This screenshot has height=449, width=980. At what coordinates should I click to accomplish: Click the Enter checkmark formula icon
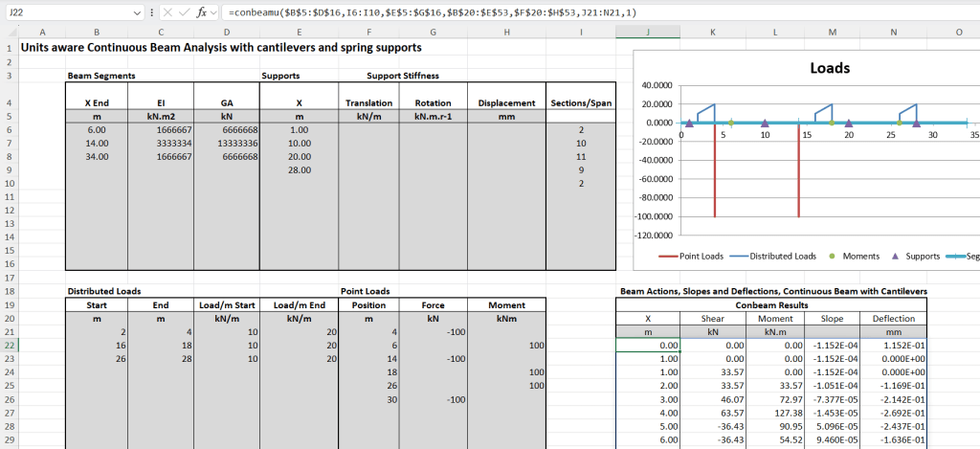click(184, 13)
